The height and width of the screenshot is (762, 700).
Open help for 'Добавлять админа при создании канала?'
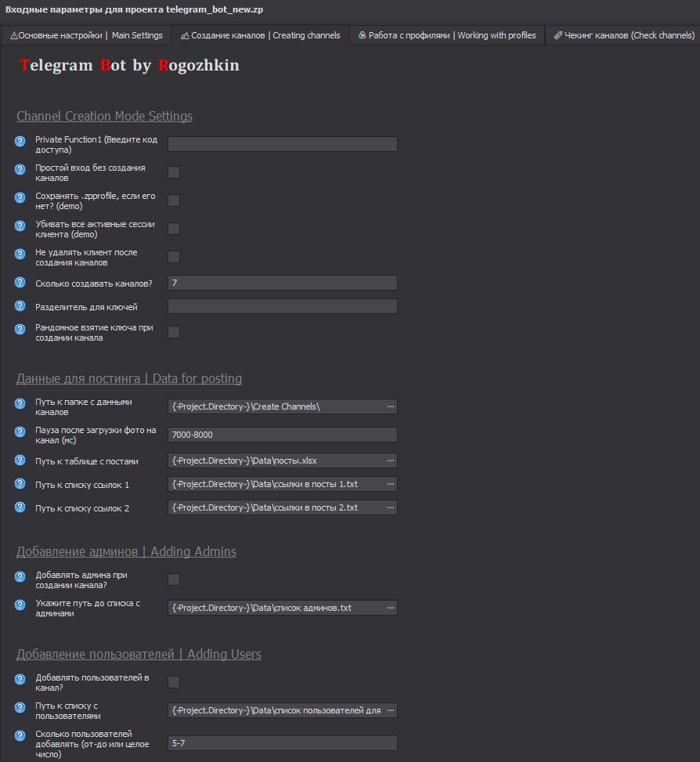(x=20, y=577)
